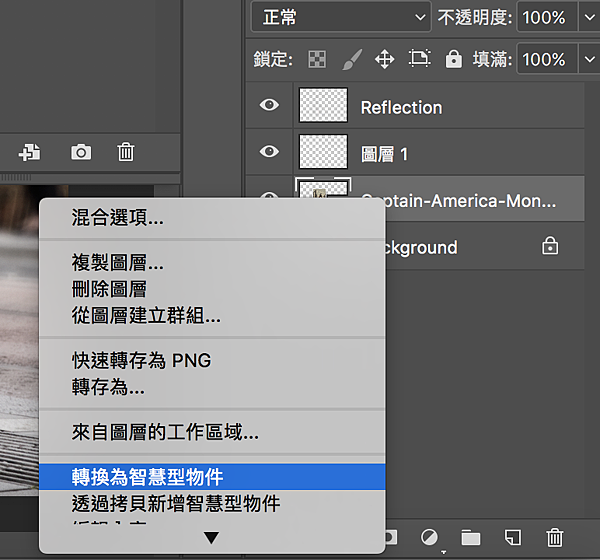Viewport: 600px width, 560px height.
Task: Click lock icon on Background layer
Action: pos(550,246)
